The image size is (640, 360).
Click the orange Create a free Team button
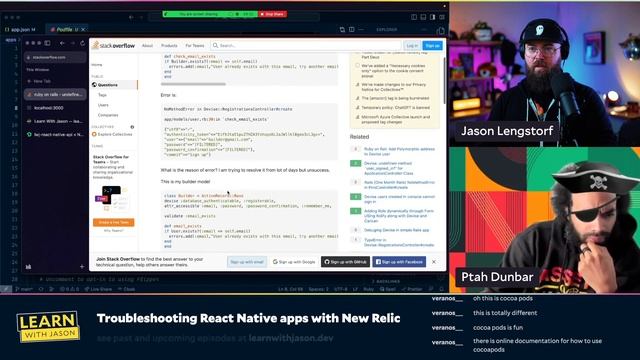pyautogui.click(x=113, y=222)
